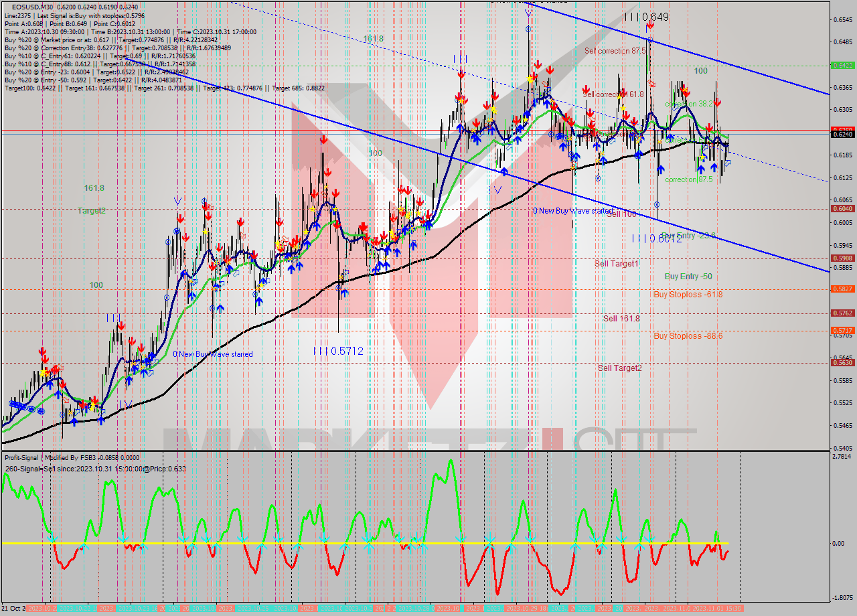Click the 0.5630 price axis tag
Screen dimensions: 857x616
point(842,363)
